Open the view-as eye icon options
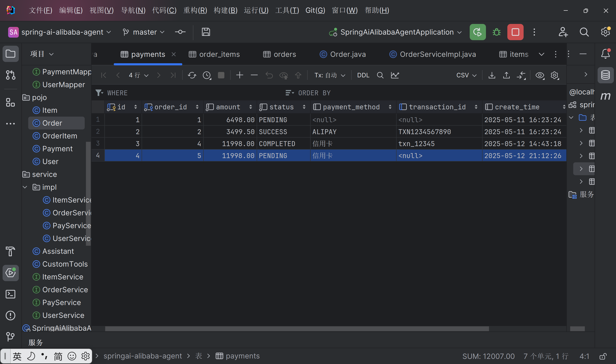The image size is (616, 364). [x=540, y=75]
